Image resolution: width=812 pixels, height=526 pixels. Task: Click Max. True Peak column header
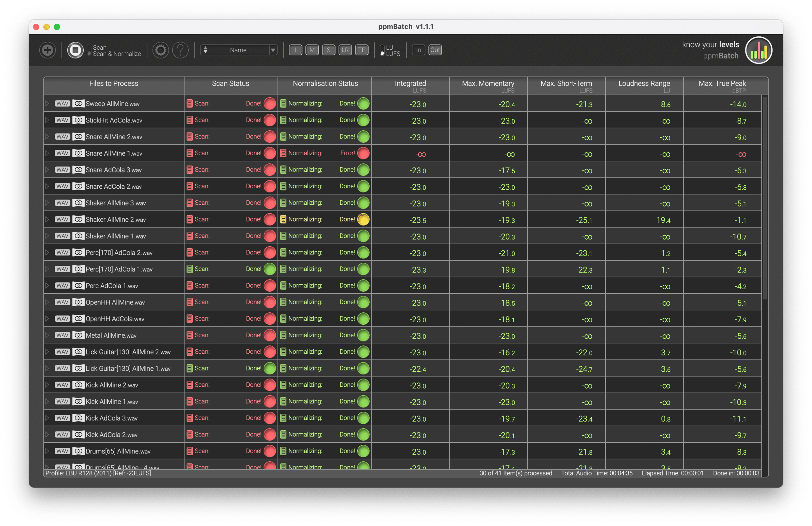click(x=723, y=86)
